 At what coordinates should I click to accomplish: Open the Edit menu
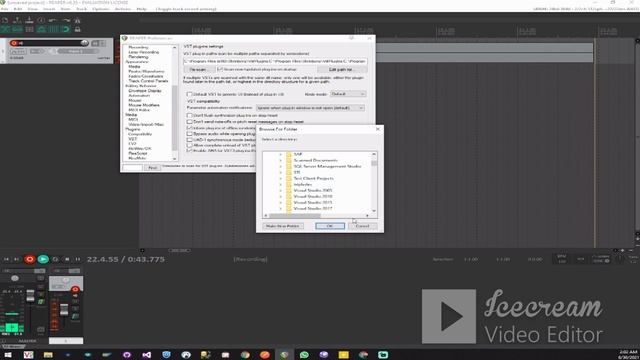[18, 9]
